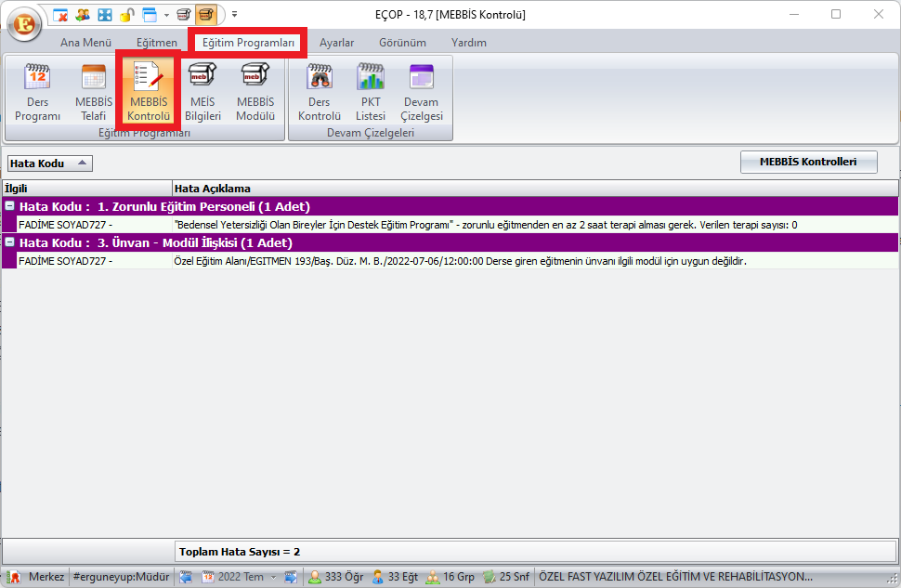The height and width of the screenshot is (588, 901).
Task: Click the EÇOP certificate icon in status bar
Action: [x=13, y=577]
